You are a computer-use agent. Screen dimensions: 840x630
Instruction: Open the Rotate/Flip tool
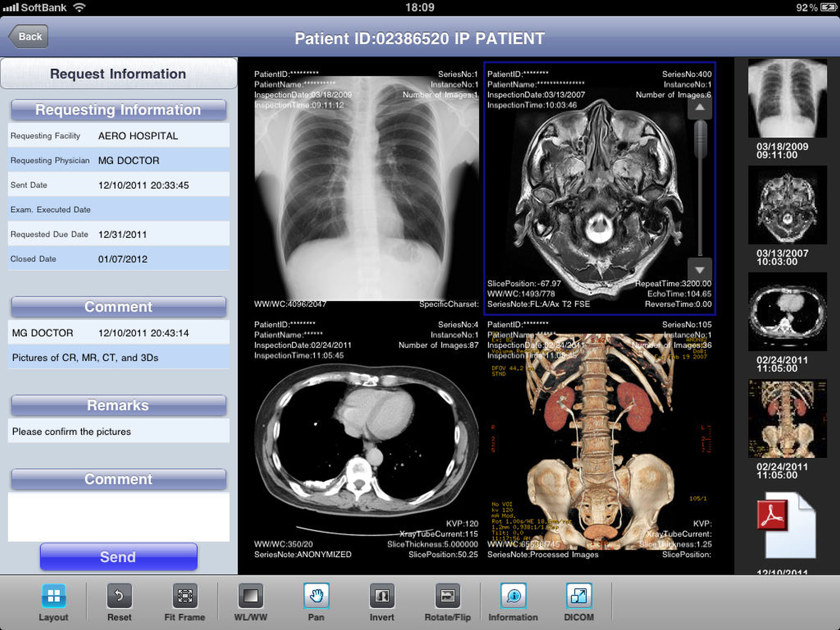(447, 596)
